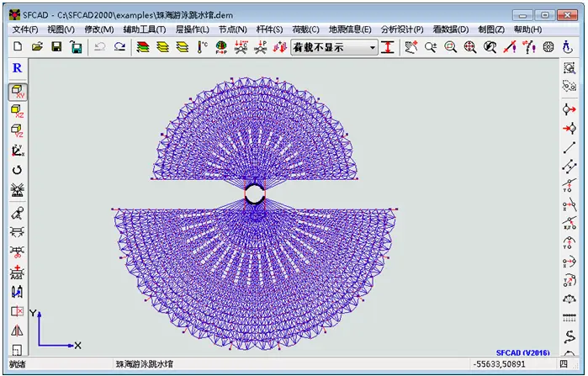Click the red-blue arrows load icon
Viewport: 588px width, 376px height.
coord(280,47)
